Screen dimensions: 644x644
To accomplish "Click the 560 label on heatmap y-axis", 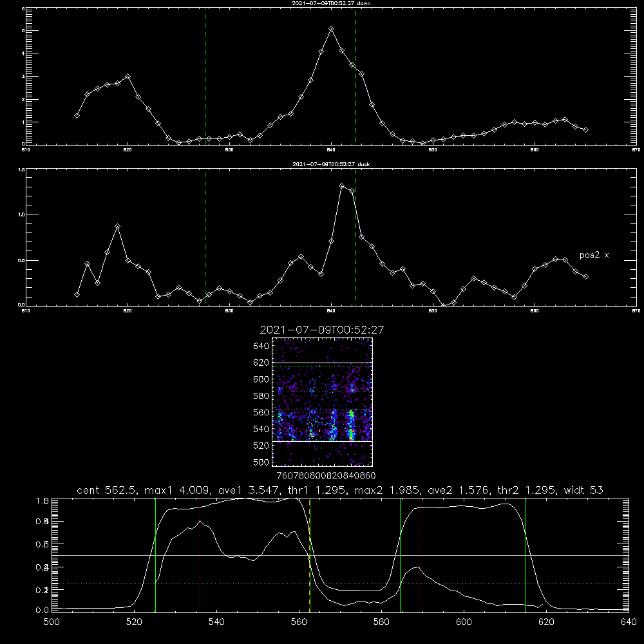I will [x=261, y=412].
